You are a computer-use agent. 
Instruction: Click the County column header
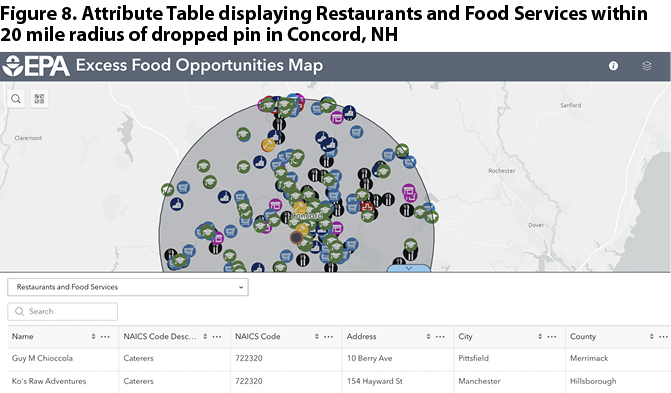click(x=583, y=336)
